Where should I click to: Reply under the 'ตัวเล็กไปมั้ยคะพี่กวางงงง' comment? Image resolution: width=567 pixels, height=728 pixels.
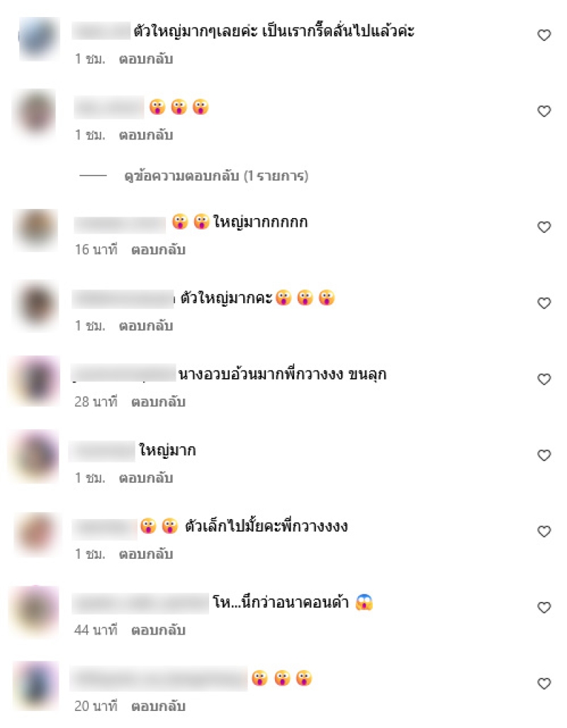click(x=146, y=554)
